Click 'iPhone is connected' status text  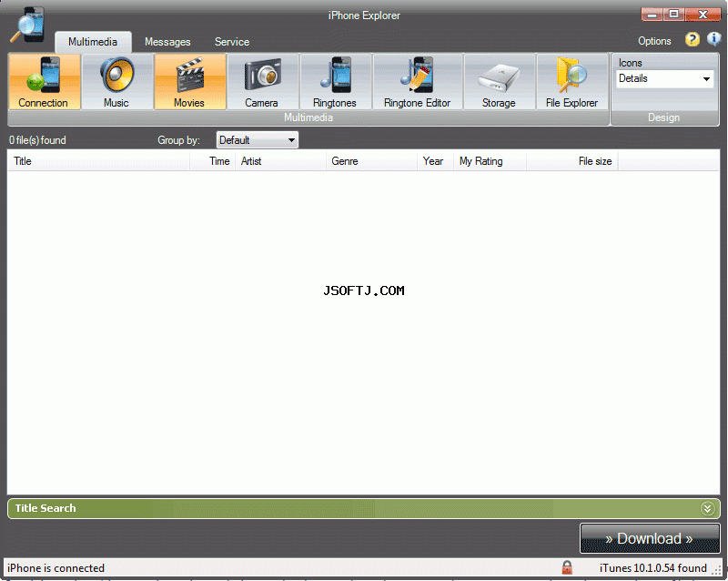click(56, 568)
